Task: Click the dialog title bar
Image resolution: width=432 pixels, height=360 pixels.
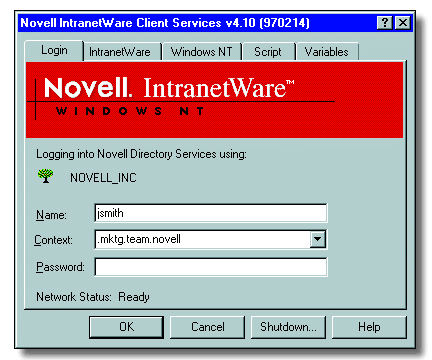Action: (197, 23)
